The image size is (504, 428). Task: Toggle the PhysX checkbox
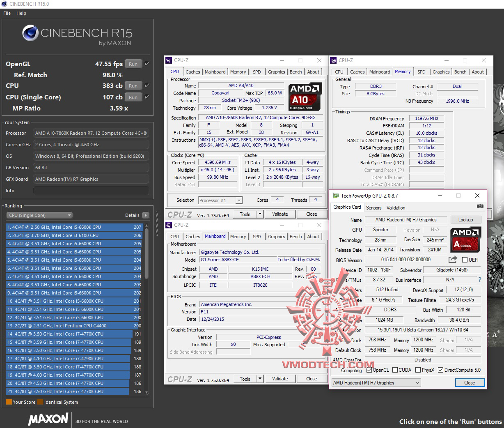[x=418, y=370]
